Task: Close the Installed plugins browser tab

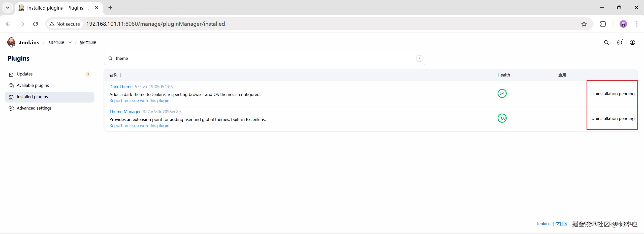Action: coord(97,8)
